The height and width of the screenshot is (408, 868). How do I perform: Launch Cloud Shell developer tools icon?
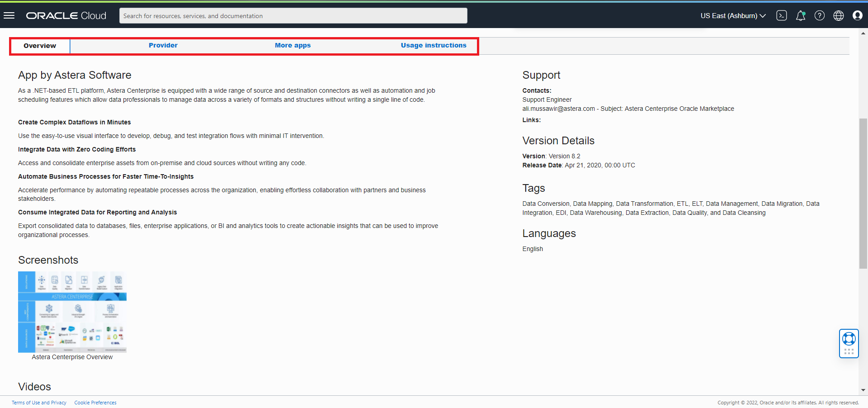pyautogui.click(x=781, y=15)
